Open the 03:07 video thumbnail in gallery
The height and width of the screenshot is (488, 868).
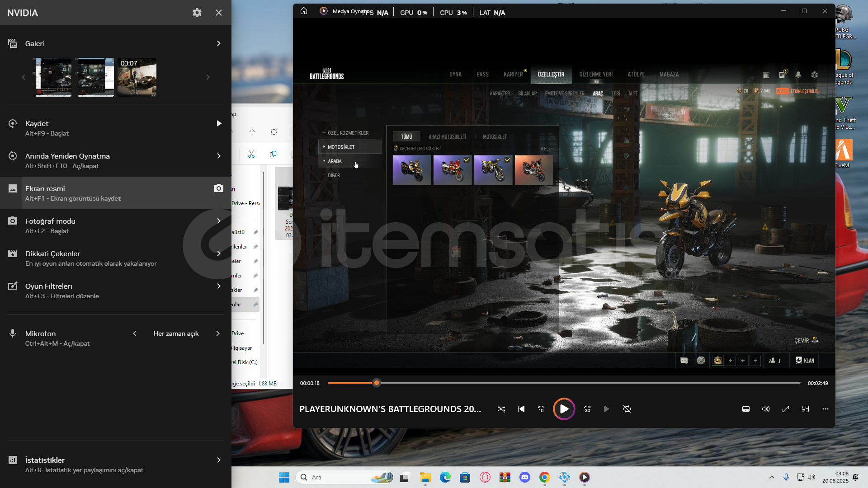[137, 77]
